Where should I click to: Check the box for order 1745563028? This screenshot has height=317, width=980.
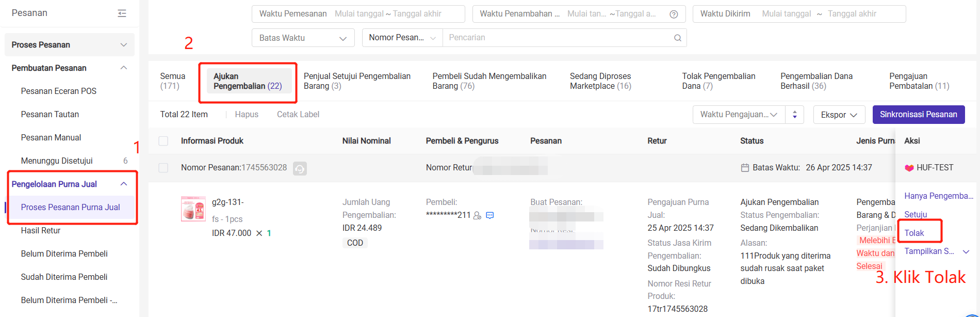(x=164, y=168)
